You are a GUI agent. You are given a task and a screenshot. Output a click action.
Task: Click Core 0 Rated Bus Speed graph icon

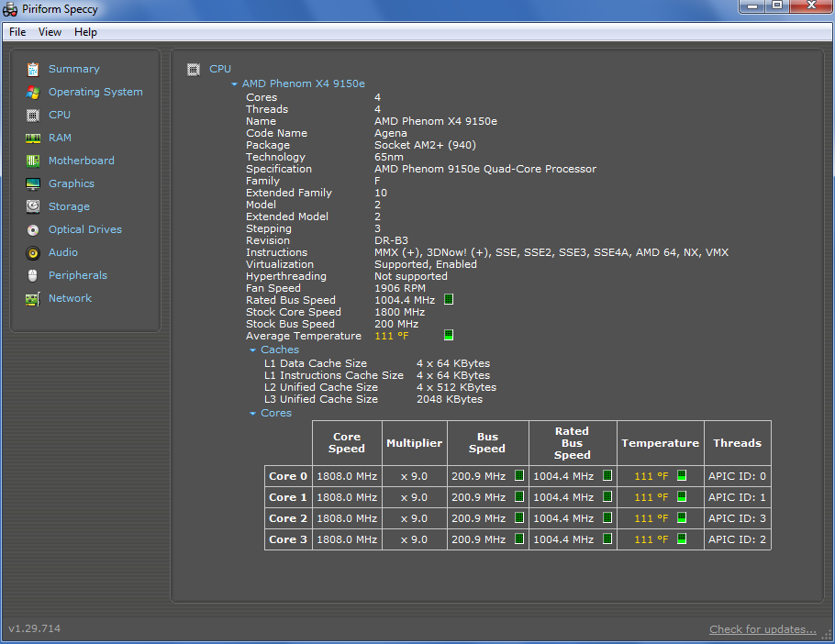607,475
